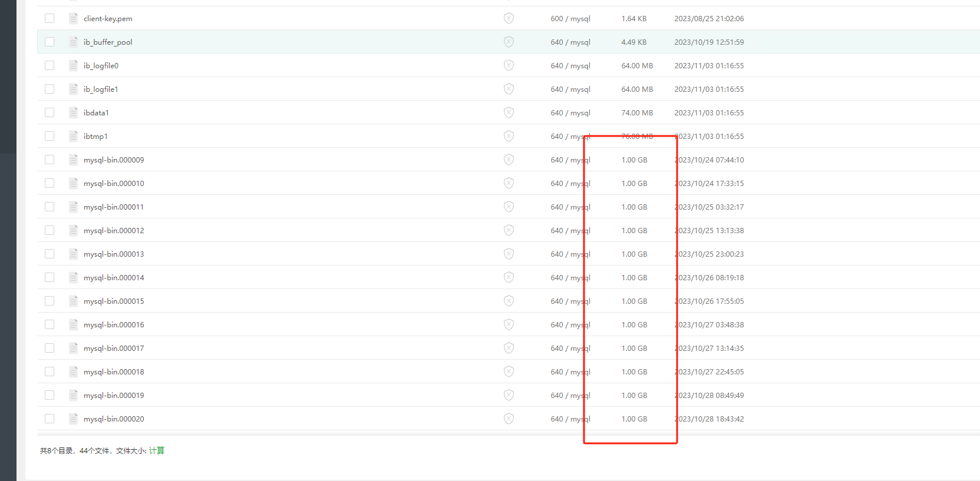Click the 计算 link to calculate size
Viewport: 980px width, 481px height.
(x=157, y=450)
